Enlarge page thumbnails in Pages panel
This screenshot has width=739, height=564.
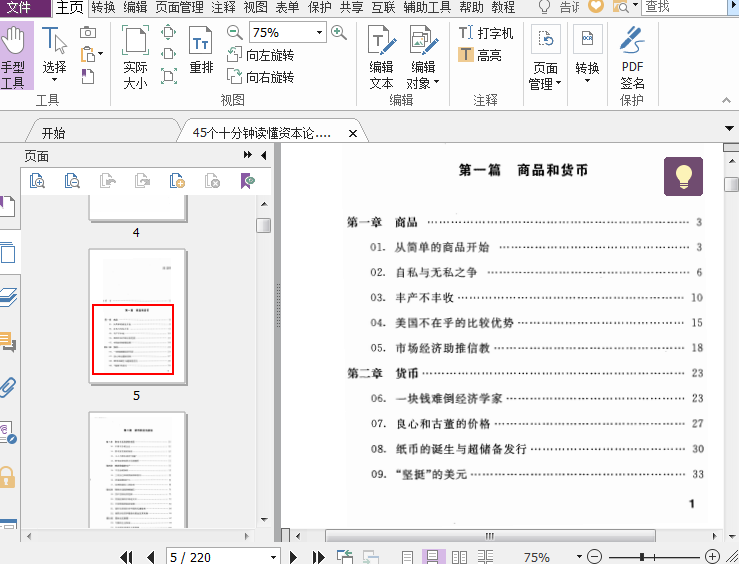[37, 181]
